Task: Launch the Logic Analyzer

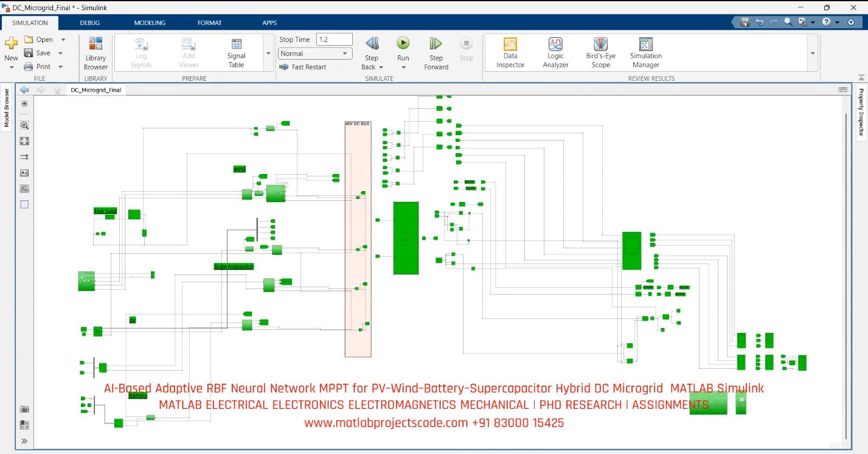Action: [x=555, y=54]
